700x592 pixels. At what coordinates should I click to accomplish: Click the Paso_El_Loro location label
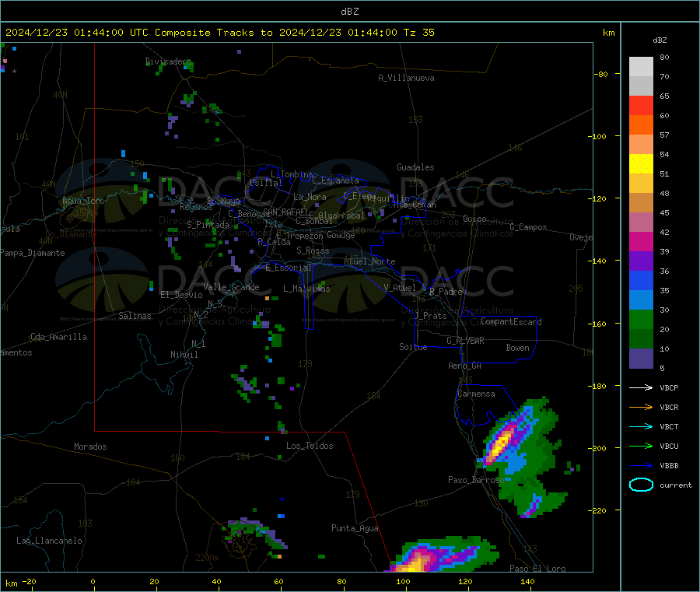pyautogui.click(x=537, y=569)
